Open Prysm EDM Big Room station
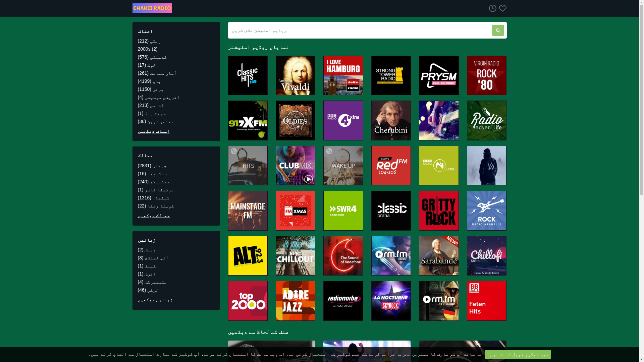This screenshot has height=362, width=644. [x=439, y=75]
